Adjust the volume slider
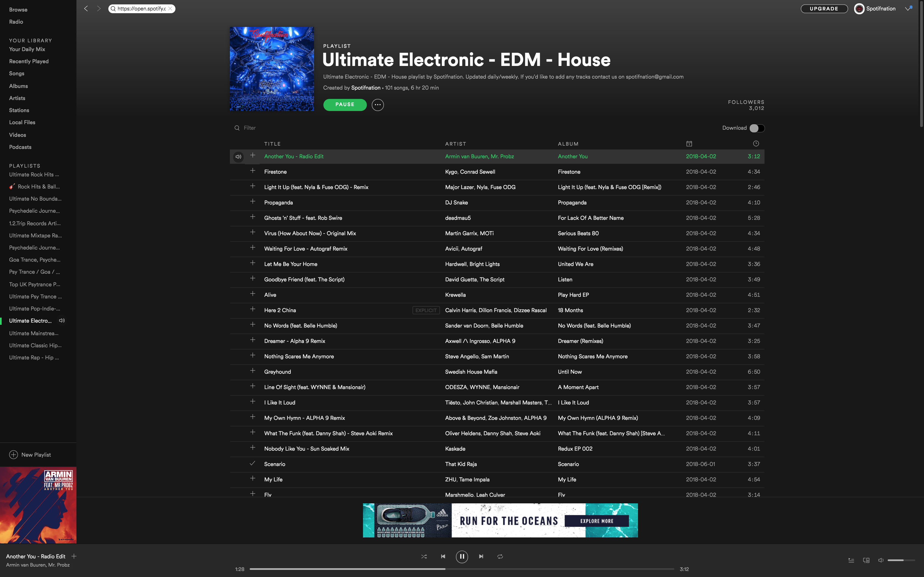Image resolution: width=924 pixels, height=577 pixels. [901, 560]
